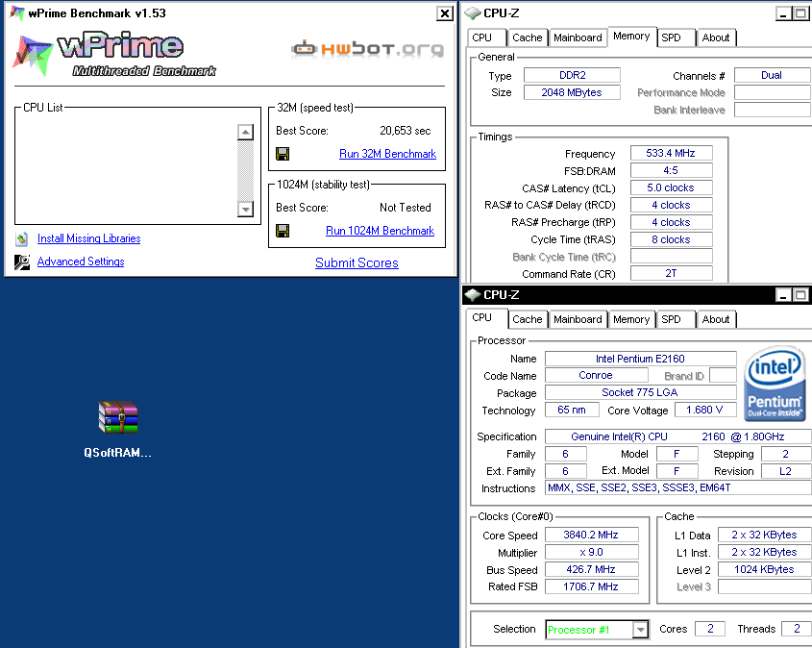
Task: Click the bottom CPU-Z title bar icon
Action: [473, 295]
